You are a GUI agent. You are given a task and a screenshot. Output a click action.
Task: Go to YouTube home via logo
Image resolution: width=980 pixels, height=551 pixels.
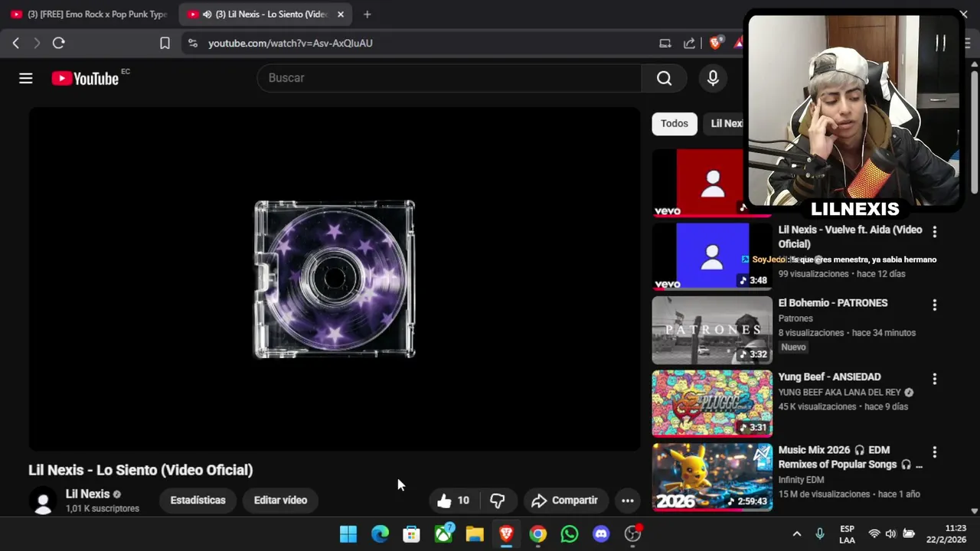coord(85,78)
